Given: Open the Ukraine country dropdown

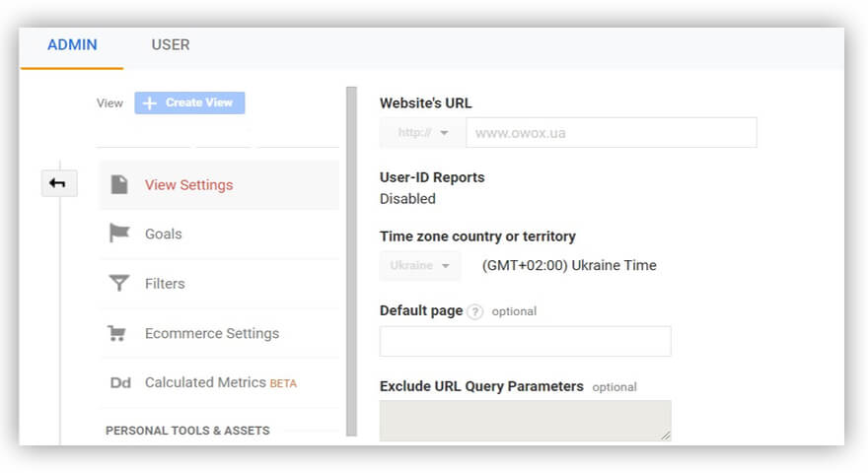Looking at the screenshot, I should [x=420, y=265].
